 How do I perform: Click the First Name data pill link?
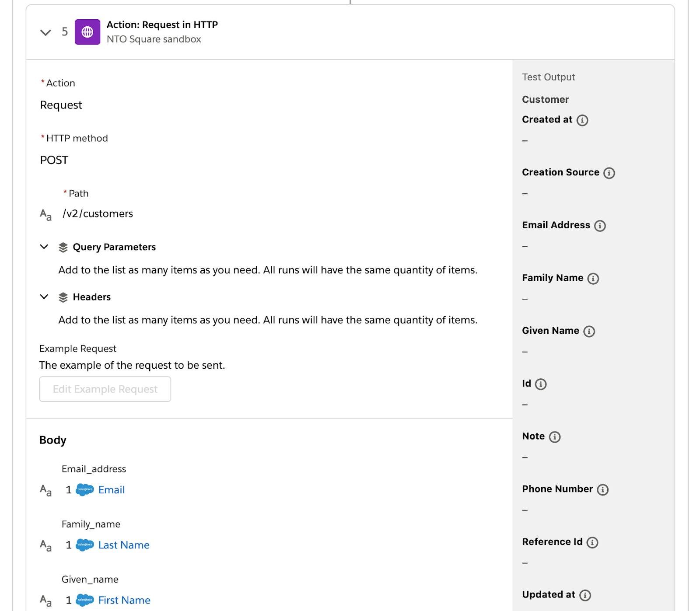click(x=124, y=600)
